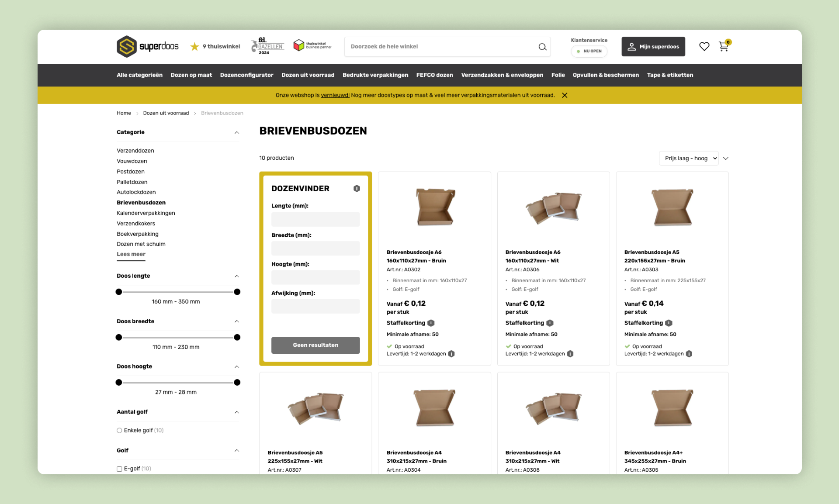Open the A5 Wit A0307 box image
Image resolution: width=839 pixels, height=504 pixels.
[x=315, y=408]
